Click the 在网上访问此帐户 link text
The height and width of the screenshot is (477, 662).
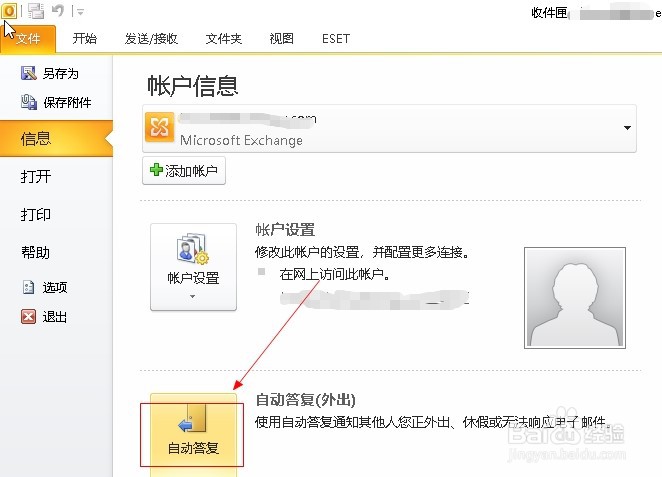[335, 274]
